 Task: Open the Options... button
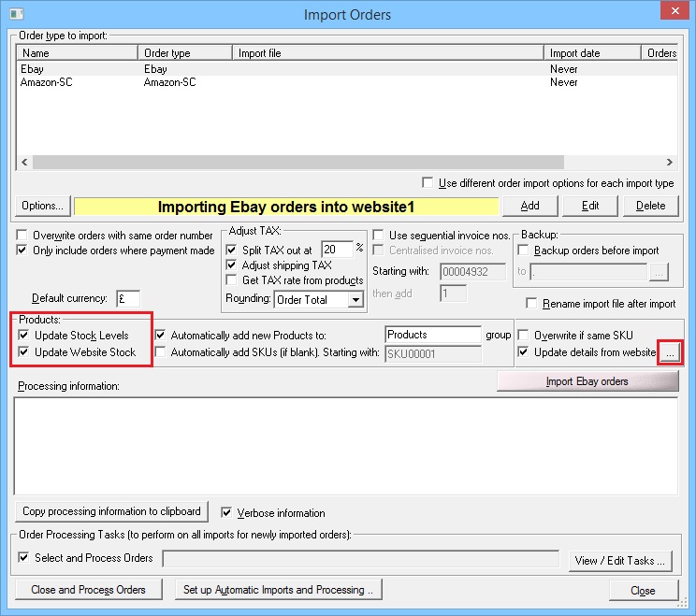pos(43,206)
